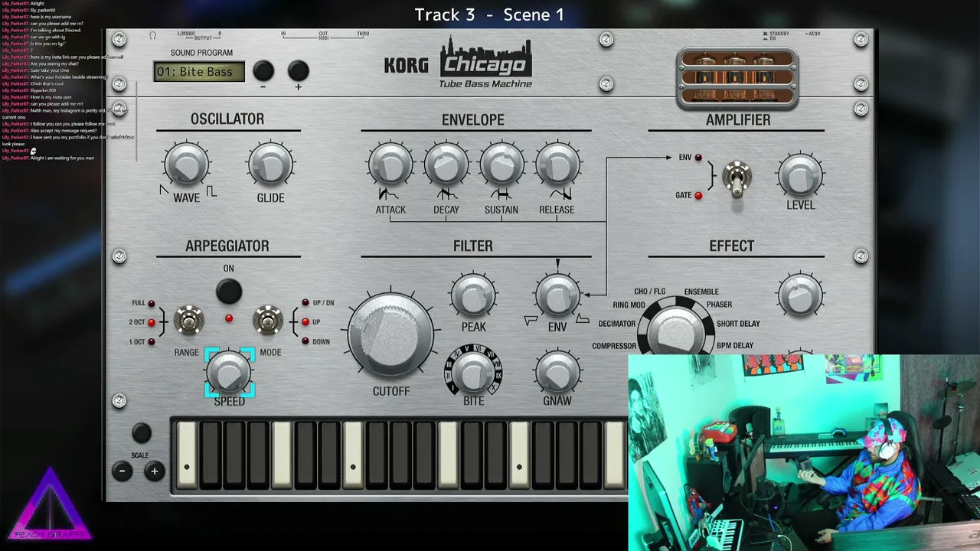The image size is (980, 551).
Task: Click the ENSEMBLE effect label
Action: tap(701, 292)
